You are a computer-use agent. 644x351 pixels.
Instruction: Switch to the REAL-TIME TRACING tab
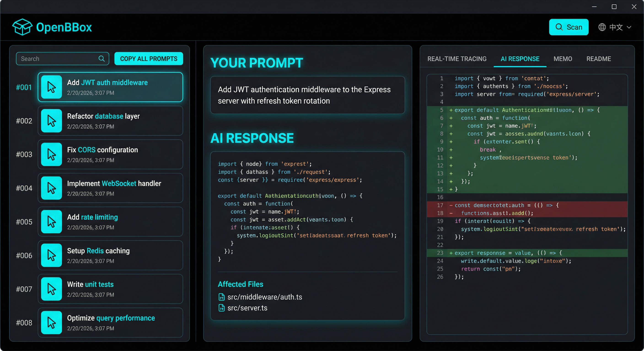click(x=457, y=59)
